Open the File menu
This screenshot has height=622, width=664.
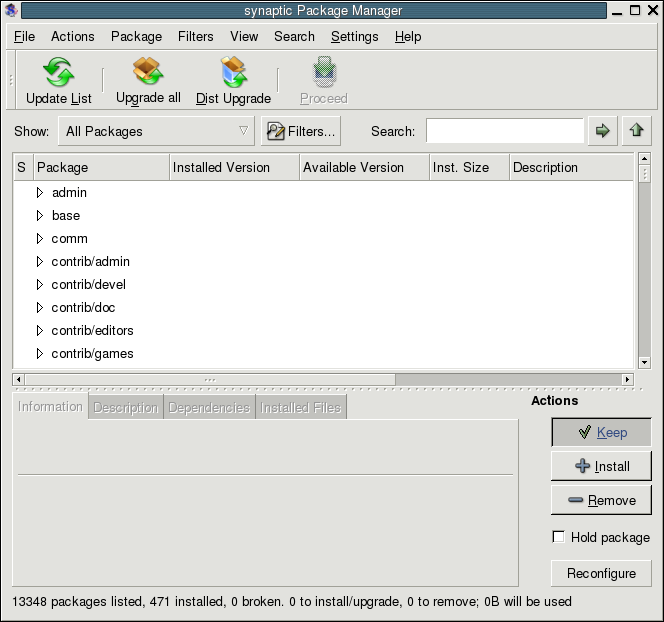pos(24,37)
